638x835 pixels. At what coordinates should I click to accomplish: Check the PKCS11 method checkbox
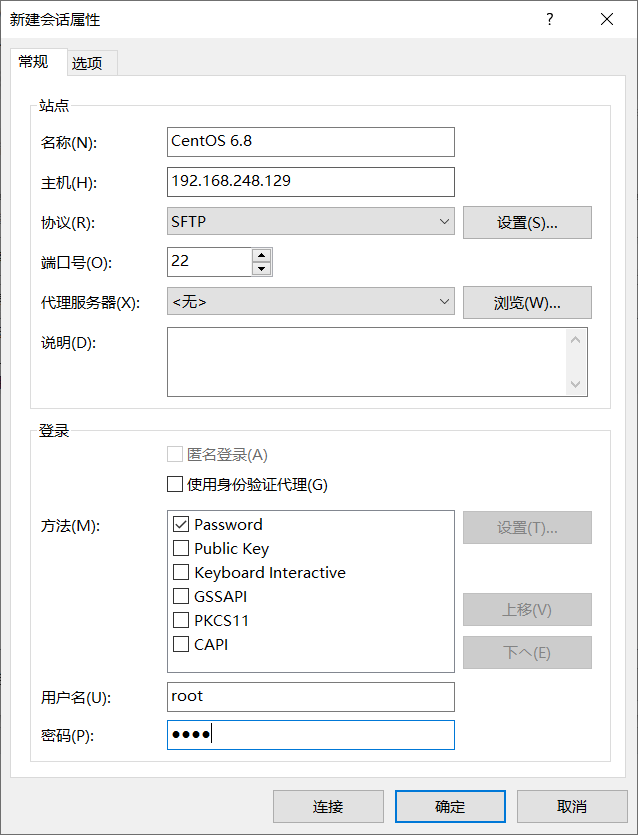(181, 620)
